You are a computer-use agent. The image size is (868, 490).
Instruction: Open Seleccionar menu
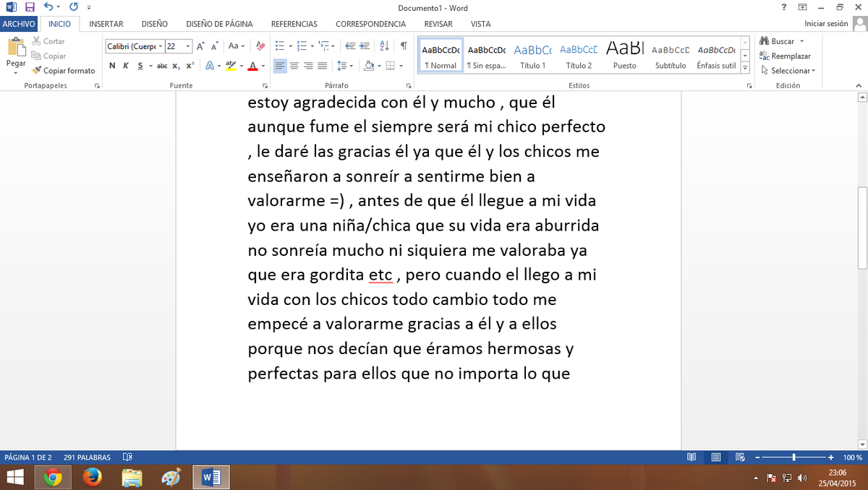[788, 70]
